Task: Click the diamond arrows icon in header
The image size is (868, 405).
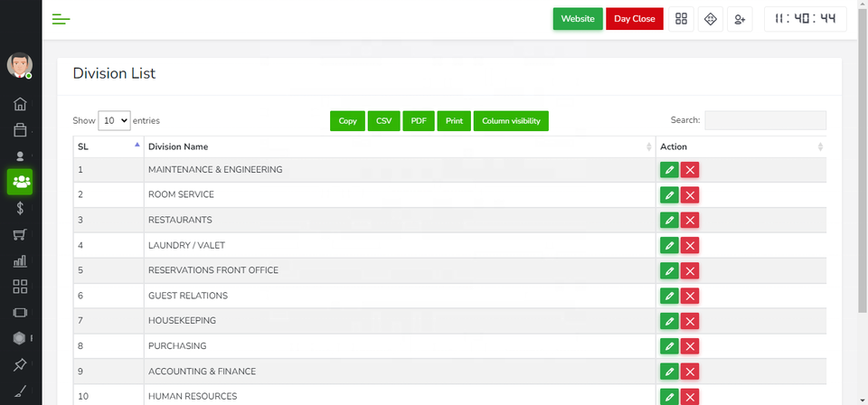Action: 711,19
